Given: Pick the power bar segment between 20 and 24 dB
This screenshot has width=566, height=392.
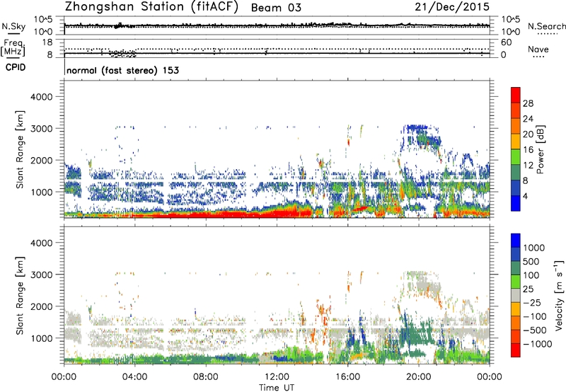Looking at the screenshot, I should tap(516, 126).
